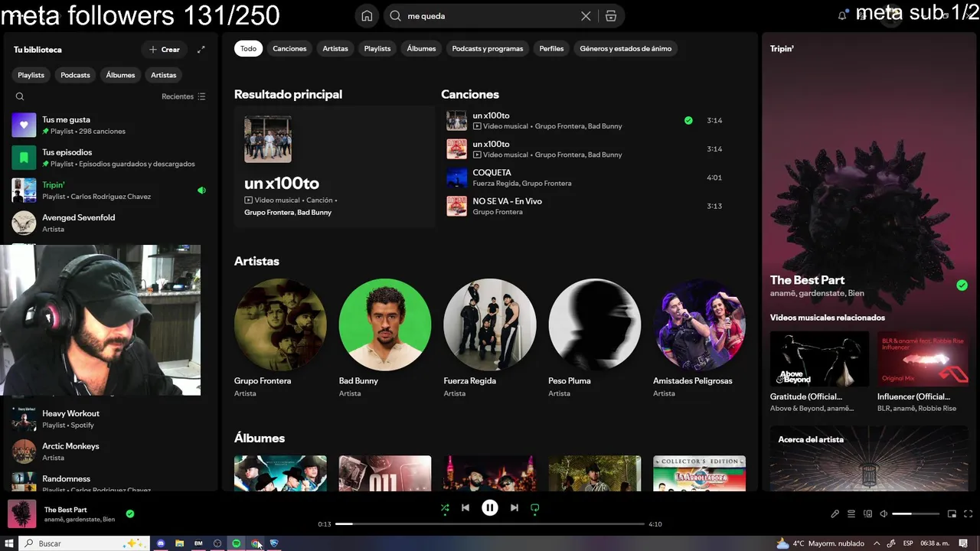Open top result un x100to card
The width and height of the screenshot is (980, 551).
coord(335,166)
